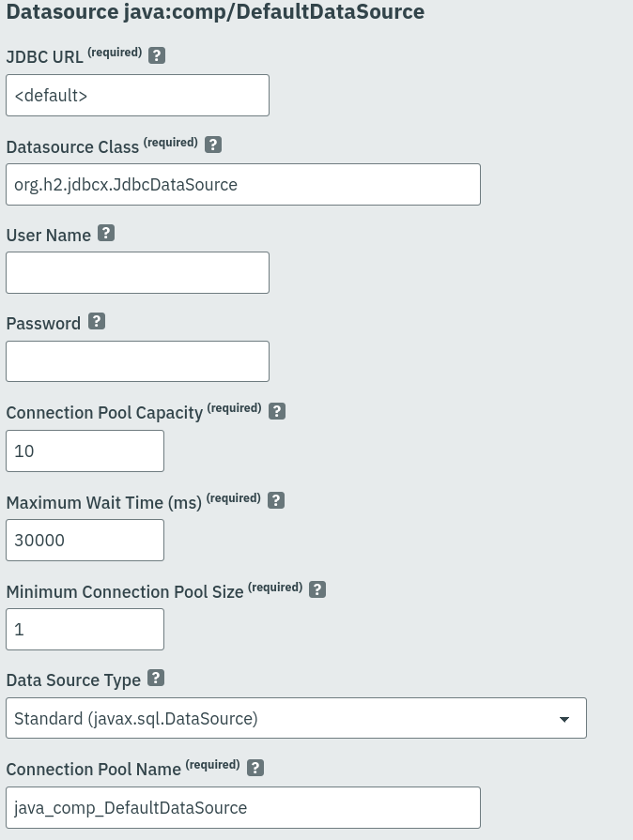Click into the User Name field
This screenshot has height=840, width=633.
click(x=137, y=273)
